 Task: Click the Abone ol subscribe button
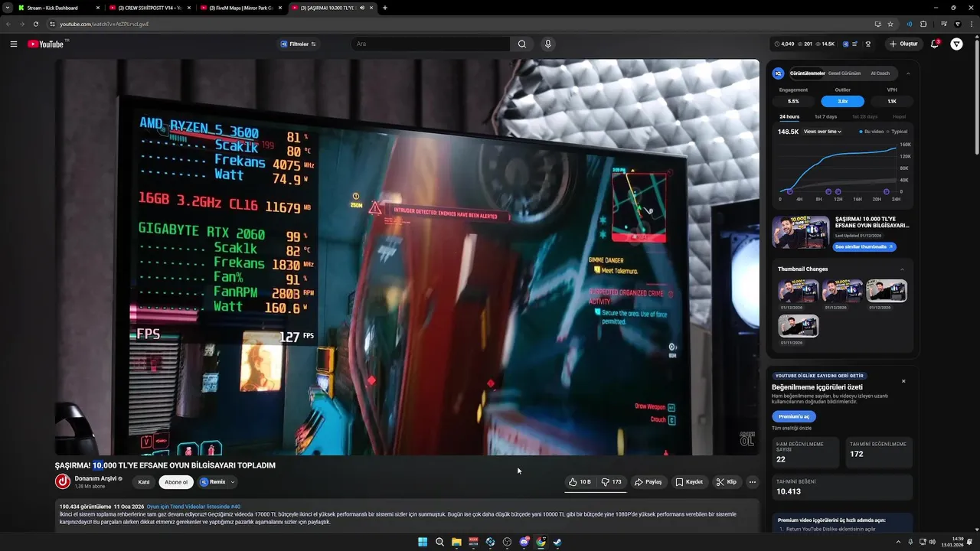coord(176,482)
